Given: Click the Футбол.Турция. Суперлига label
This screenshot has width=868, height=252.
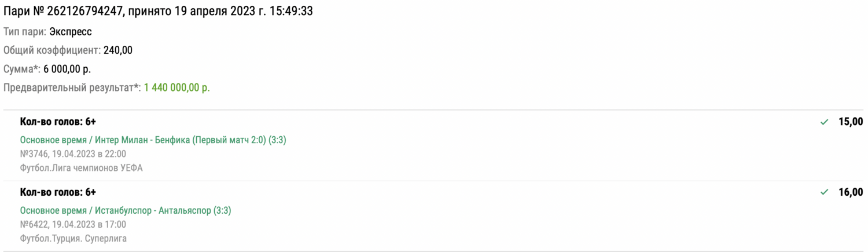Looking at the screenshot, I should click(73, 238).
